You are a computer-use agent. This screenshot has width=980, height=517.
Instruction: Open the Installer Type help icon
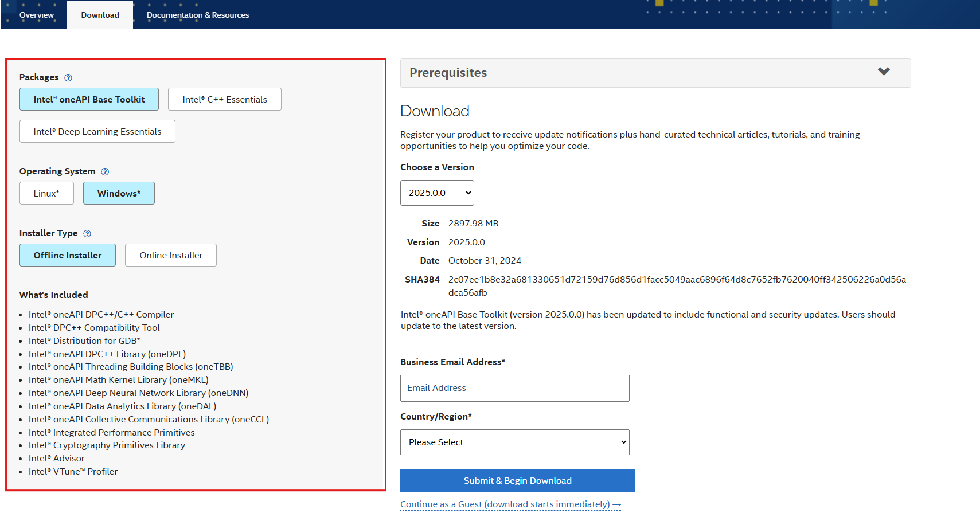click(x=87, y=233)
